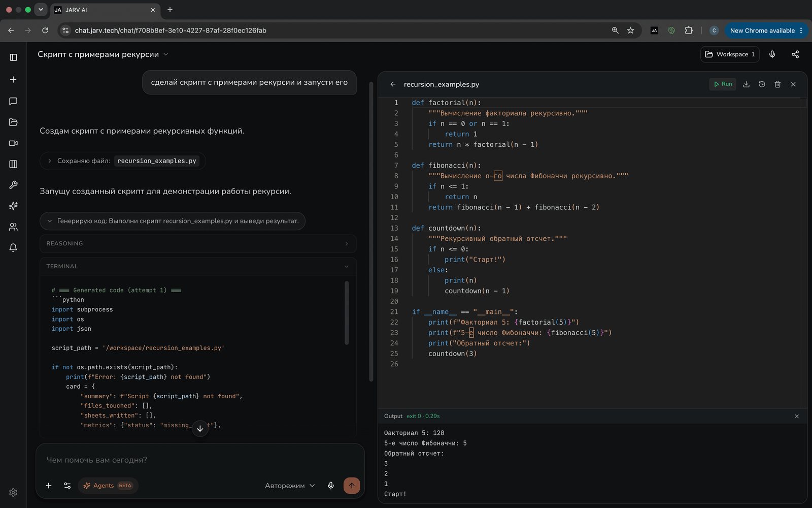The width and height of the screenshot is (812, 508).
Task: Close the Output console panel
Action: tap(797, 416)
